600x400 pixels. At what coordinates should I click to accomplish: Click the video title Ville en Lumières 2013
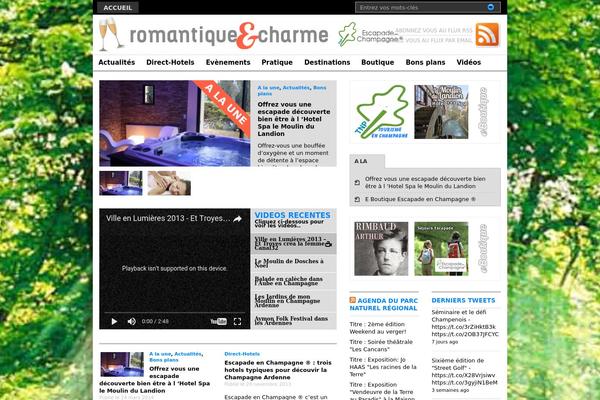pyautogui.click(x=168, y=219)
